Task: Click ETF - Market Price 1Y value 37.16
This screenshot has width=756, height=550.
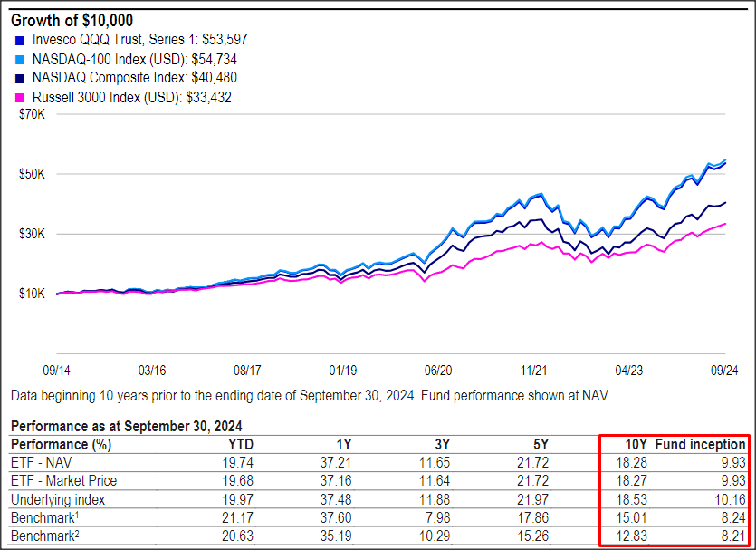Action: [x=336, y=481]
